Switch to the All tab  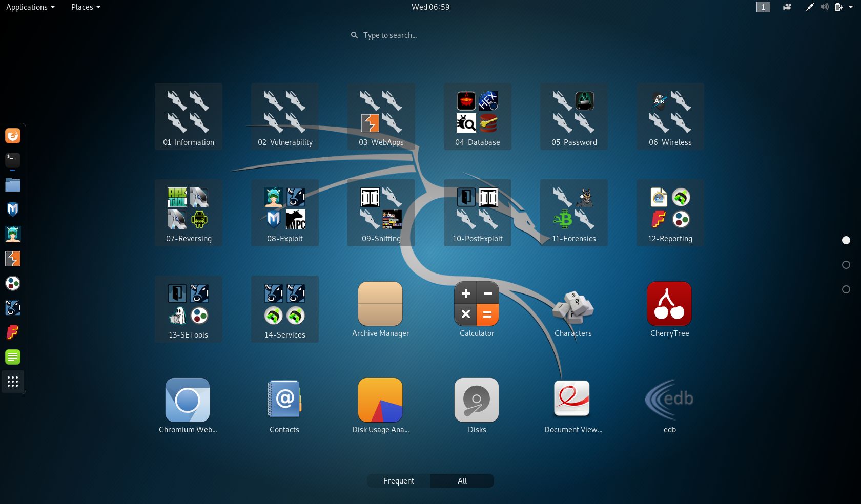click(462, 481)
